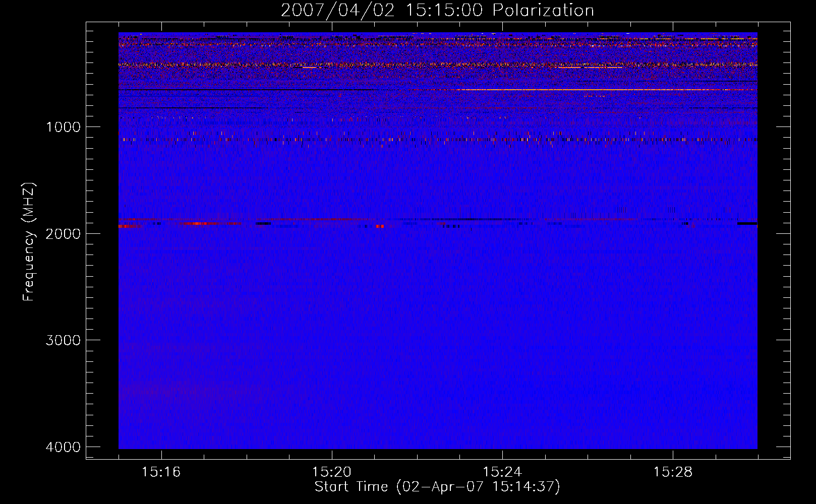Viewport: 816px width, 504px height.
Task: Select the 3000 frequency axis label
Action: 63,340
